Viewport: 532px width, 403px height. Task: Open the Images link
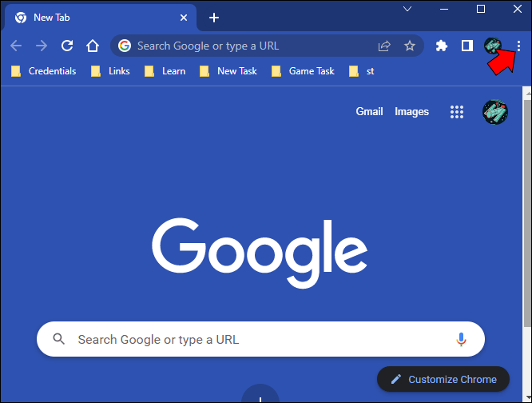411,112
